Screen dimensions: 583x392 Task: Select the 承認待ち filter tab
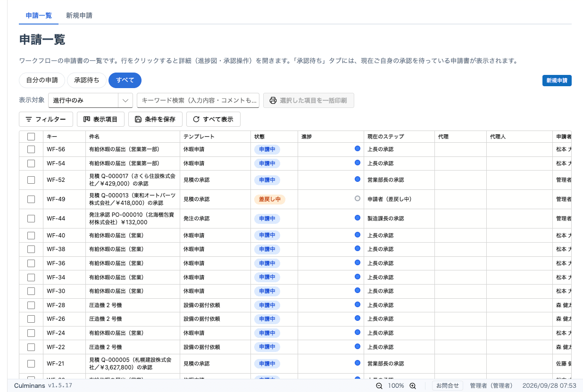[87, 80]
